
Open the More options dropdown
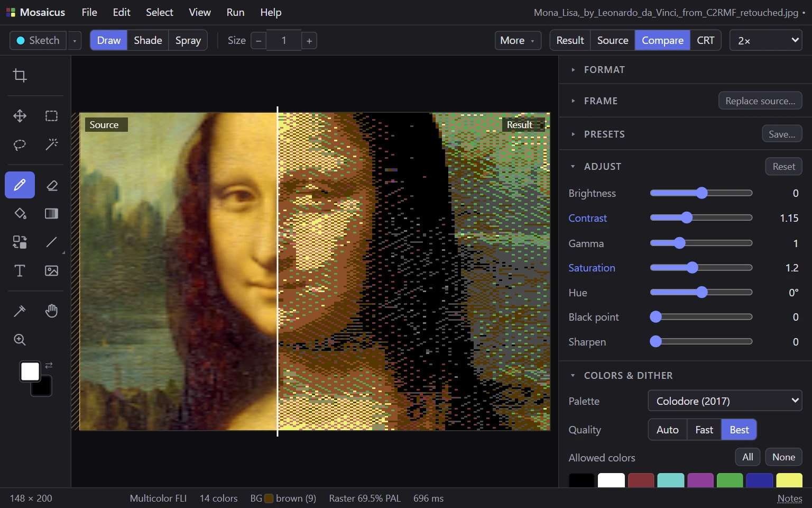click(518, 41)
